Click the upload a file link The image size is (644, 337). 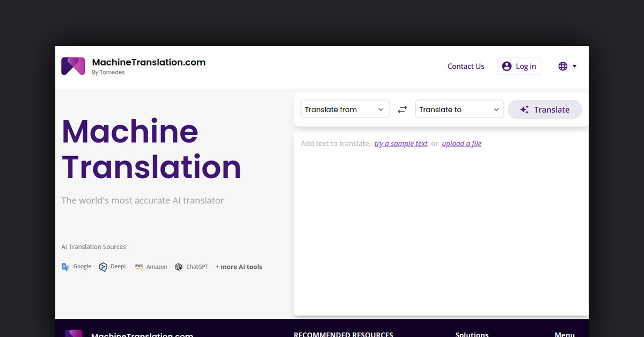[462, 143]
